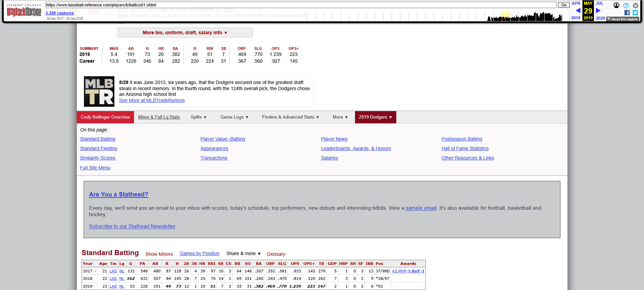Open Hall of Fame Statistics link
Screen dimensions: 644x290
pos(465,148)
